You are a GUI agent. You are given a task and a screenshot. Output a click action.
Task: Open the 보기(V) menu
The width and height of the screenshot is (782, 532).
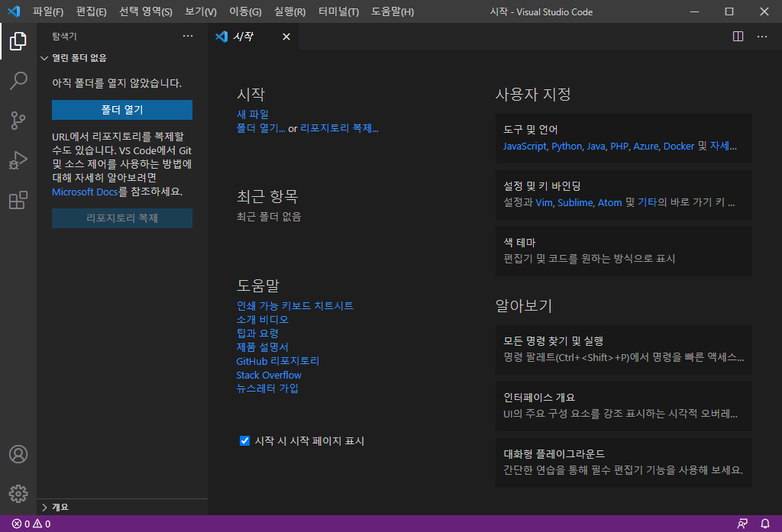(x=201, y=11)
